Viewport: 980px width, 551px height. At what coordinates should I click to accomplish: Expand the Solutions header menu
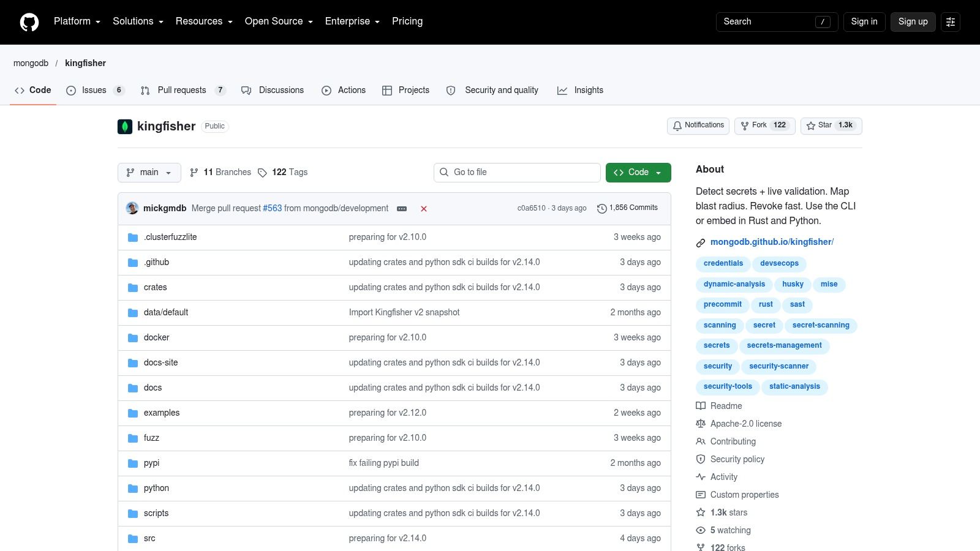point(138,21)
